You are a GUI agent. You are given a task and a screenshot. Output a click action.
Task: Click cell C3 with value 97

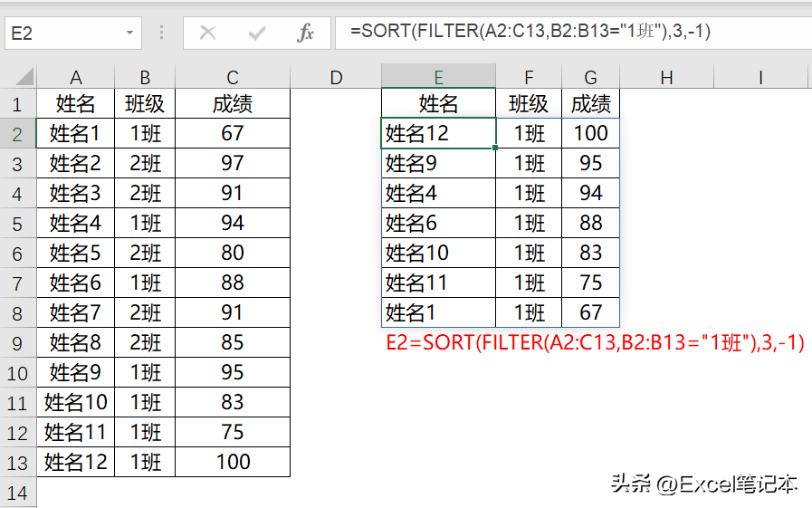tap(233, 163)
